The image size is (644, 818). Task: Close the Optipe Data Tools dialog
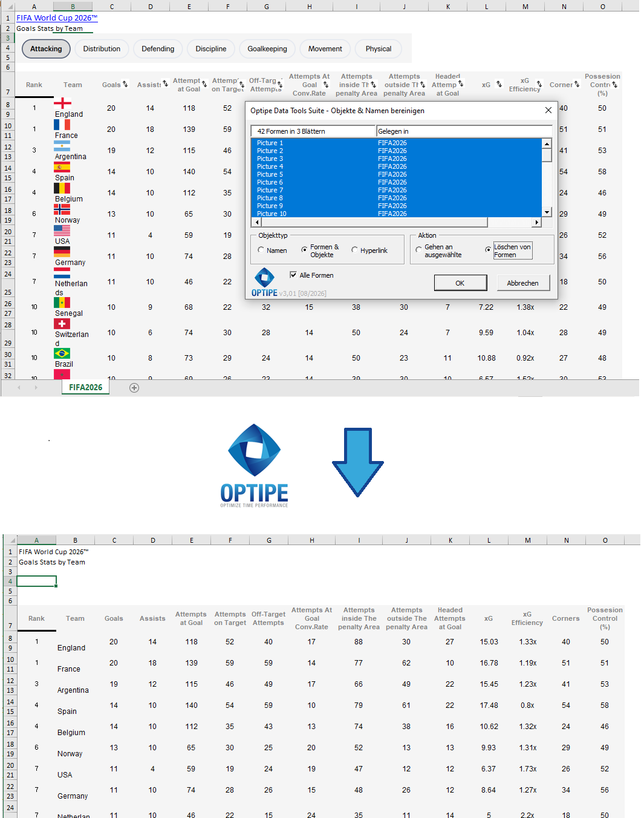click(x=548, y=110)
